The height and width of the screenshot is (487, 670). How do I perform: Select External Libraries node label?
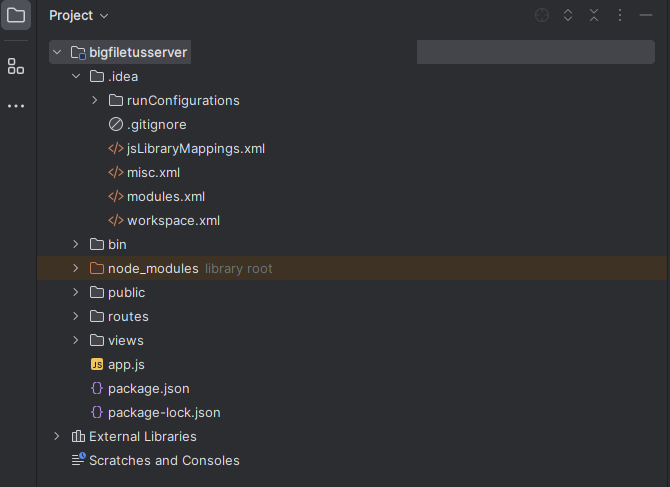[143, 437]
